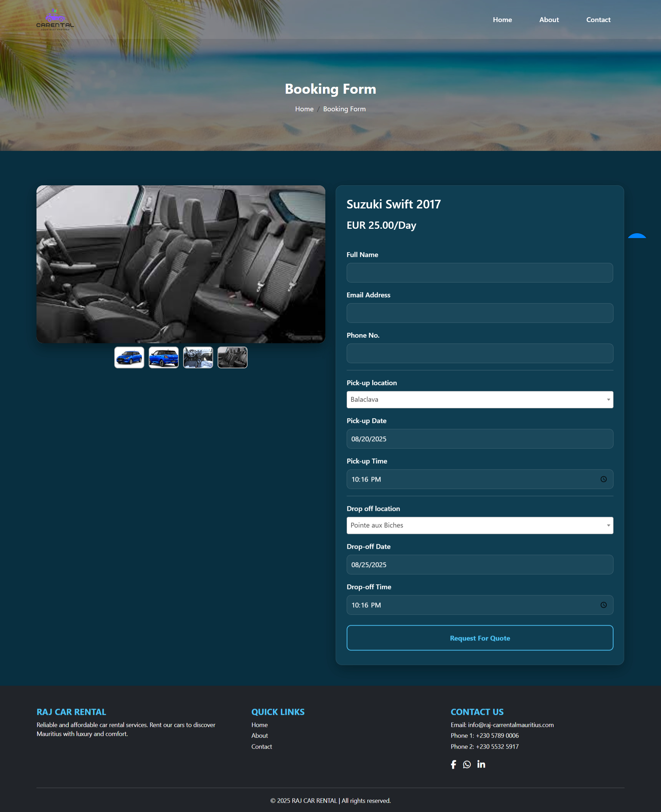The width and height of the screenshot is (661, 812).
Task: Click the info@raj-carrentalmauritius.com email link
Action: 510,725
